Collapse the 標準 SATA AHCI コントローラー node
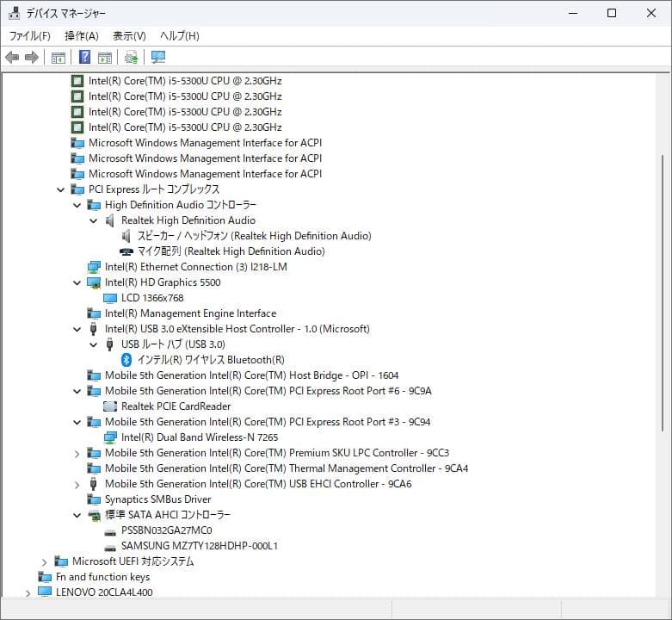The width and height of the screenshot is (672, 620). point(77,516)
